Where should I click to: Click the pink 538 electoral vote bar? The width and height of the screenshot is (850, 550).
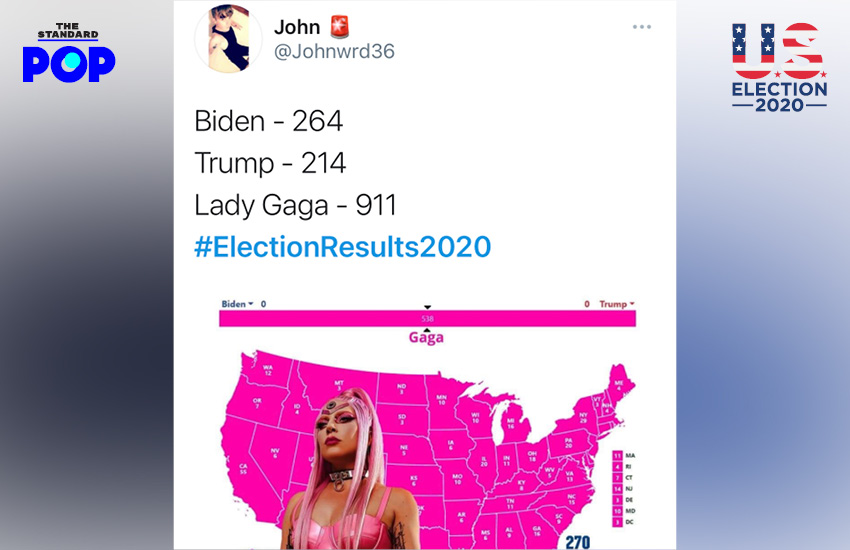click(427, 318)
